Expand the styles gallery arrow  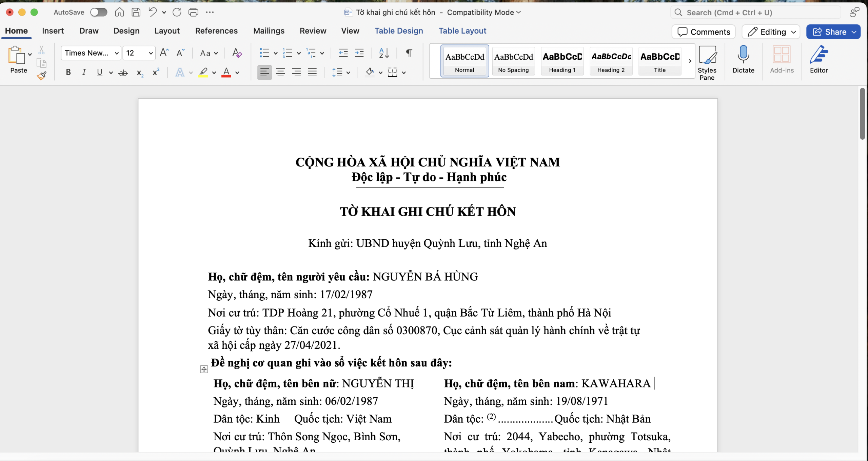[x=690, y=61]
